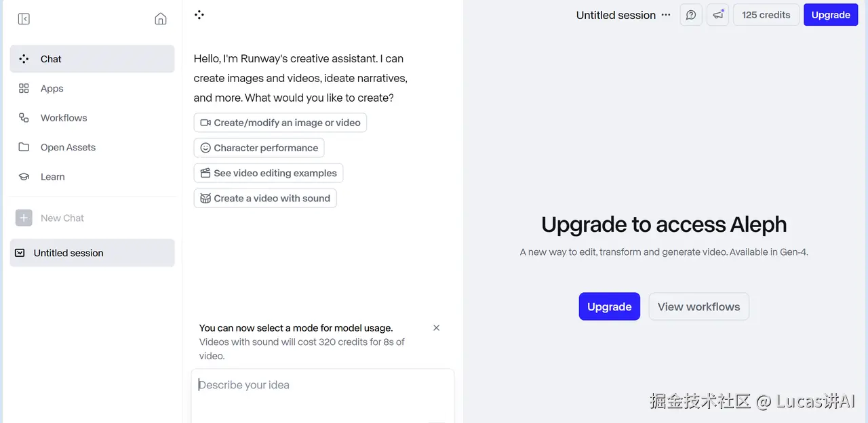Screen dimensions: 868x423
Task: Collapse the left sidebar panel
Action: pos(24,19)
